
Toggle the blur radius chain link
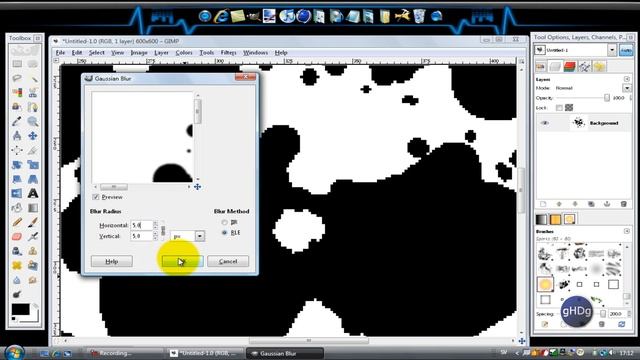[163, 231]
